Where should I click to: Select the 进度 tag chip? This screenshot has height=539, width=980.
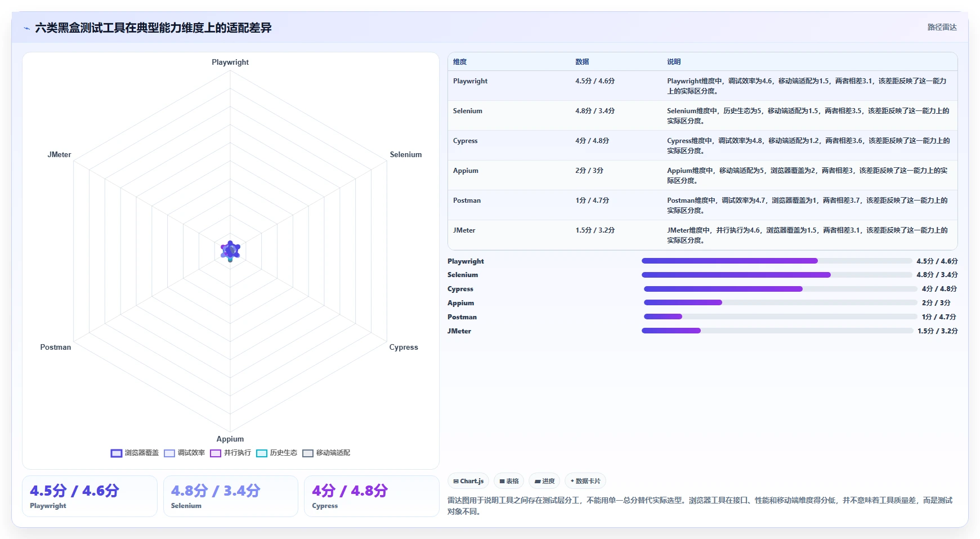pyautogui.click(x=544, y=481)
